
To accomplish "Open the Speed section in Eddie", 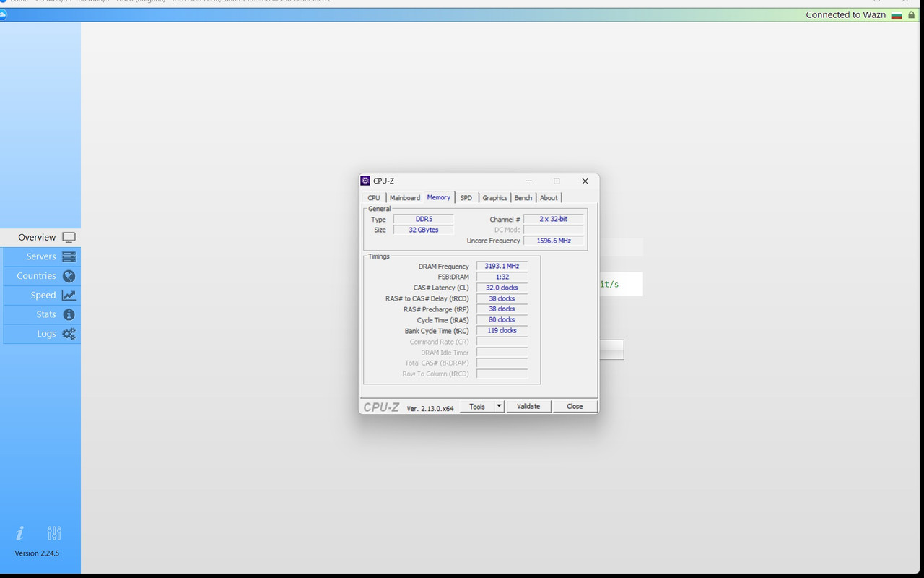I will pyautogui.click(x=42, y=295).
